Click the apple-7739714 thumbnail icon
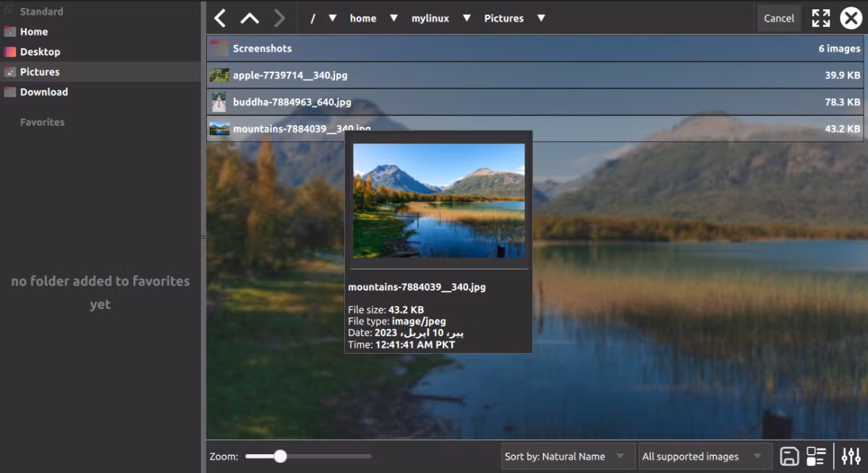The image size is (868, 473). [x=220, y=75]
